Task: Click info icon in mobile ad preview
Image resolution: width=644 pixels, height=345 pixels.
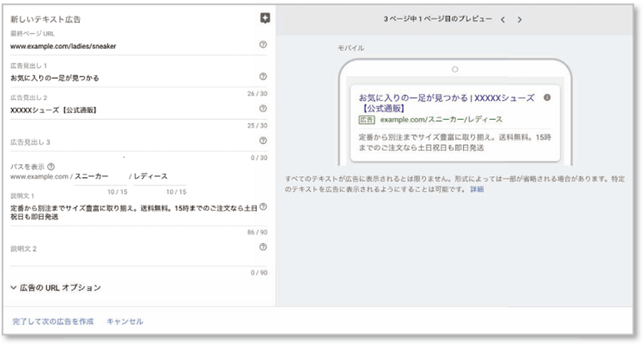Action: pos(547,97)
